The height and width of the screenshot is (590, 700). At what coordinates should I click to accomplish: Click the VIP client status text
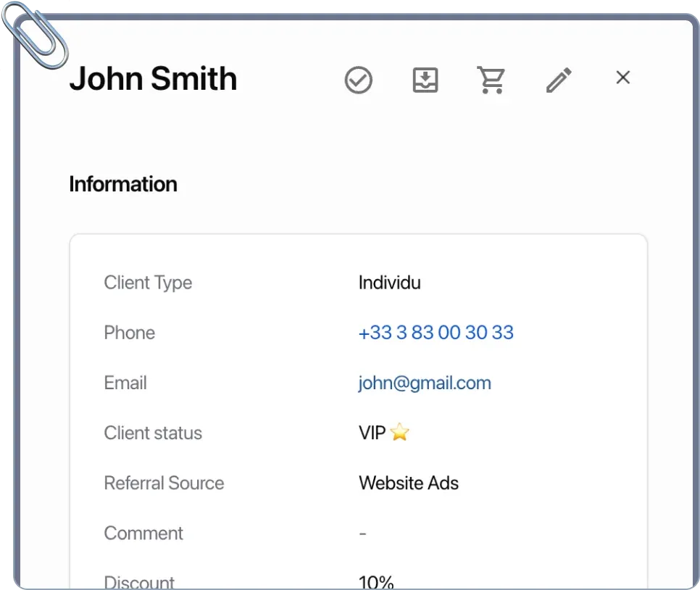371,432
